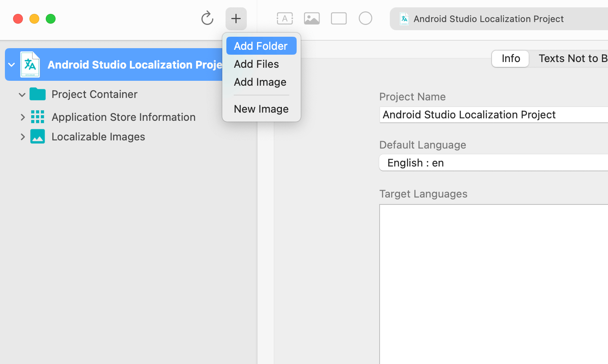Click the refresh circular arrow icon

pyautogui.click(x=207, y=18)
